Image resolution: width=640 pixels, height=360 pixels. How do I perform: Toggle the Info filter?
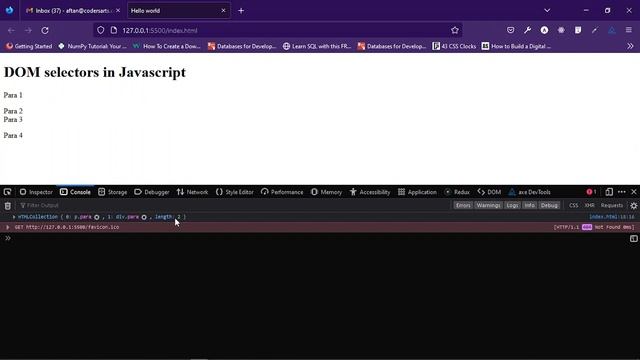point(529,205)
